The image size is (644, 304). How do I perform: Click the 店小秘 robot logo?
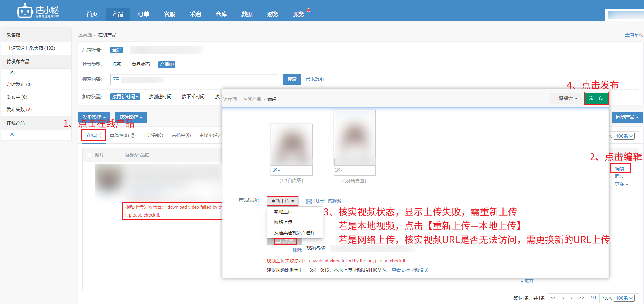[38, 11]
